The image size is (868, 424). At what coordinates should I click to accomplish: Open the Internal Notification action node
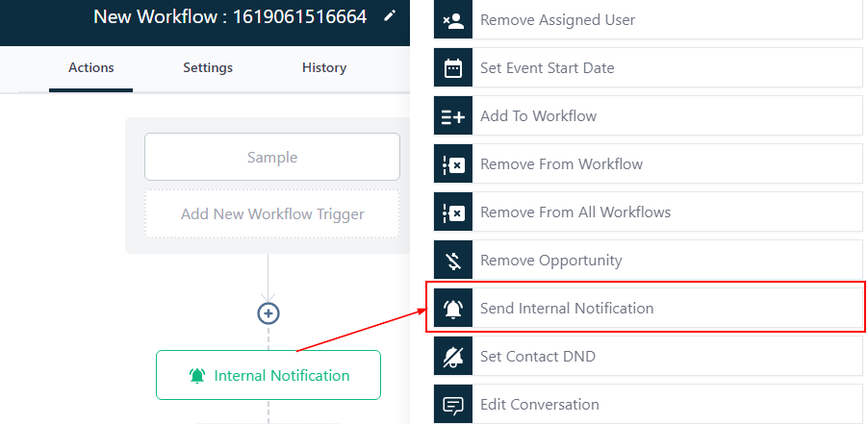(268, 375)
